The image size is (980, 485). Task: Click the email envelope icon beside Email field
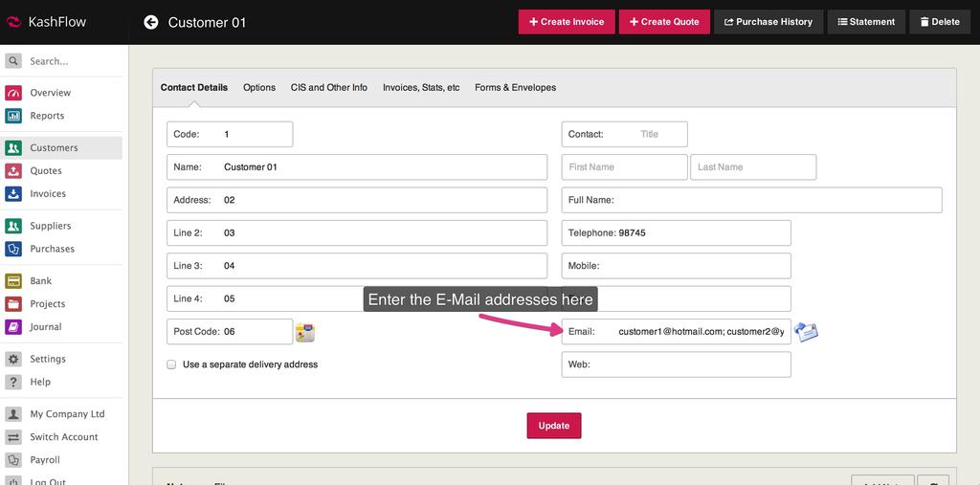[807, 332]
